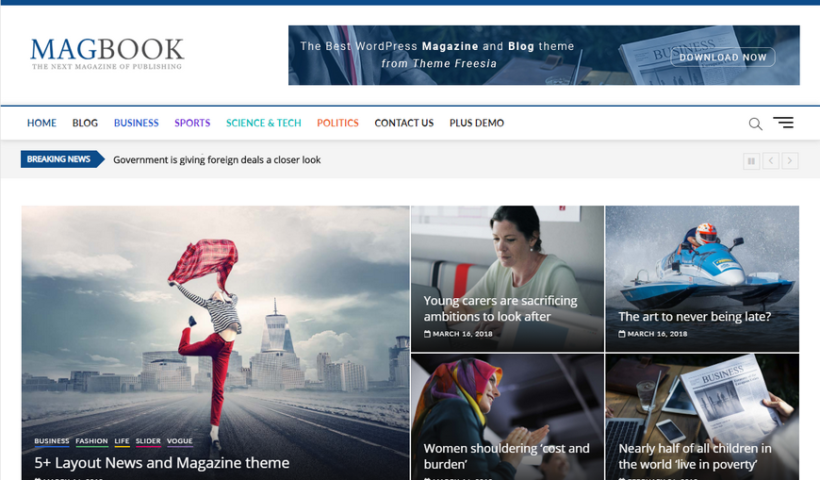Open the Politics menu item
820x480 pixels.
[338, 123]
